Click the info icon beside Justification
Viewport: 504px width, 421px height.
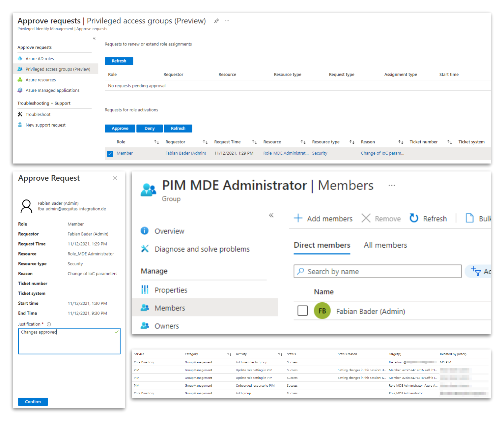point(49,324)
